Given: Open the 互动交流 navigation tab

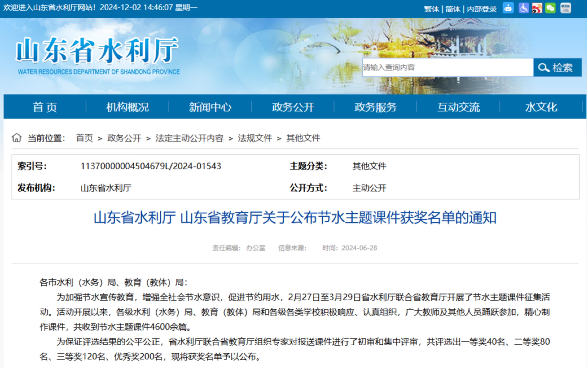Looking at the screenshot, I should tap(458, 107).
